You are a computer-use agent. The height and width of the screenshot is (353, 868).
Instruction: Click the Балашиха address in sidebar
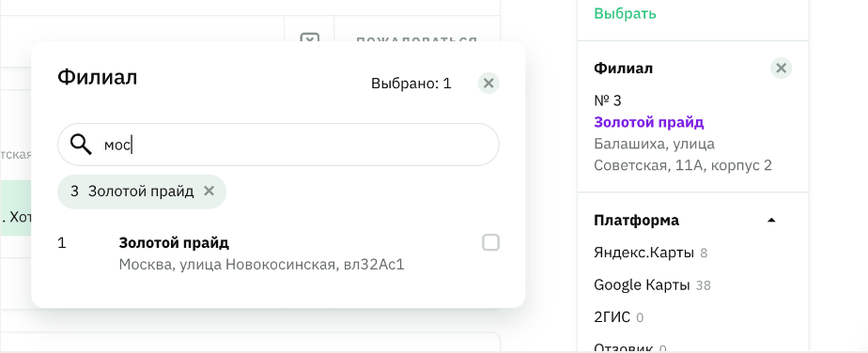683,154
